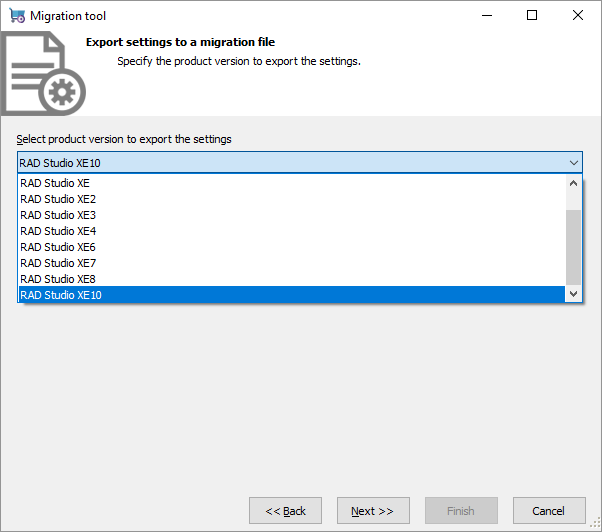Go to previous step with Back button
The image size is (602, 532).
pos(285,511)
